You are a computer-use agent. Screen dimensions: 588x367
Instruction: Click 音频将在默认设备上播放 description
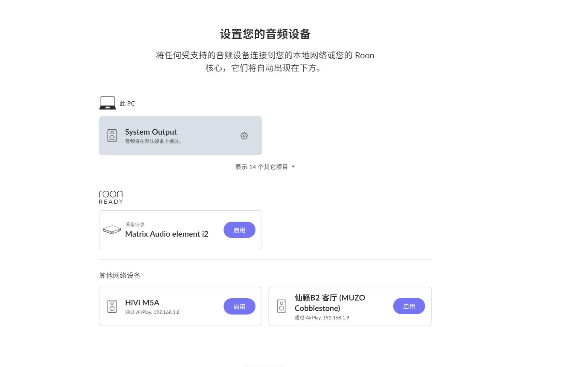point(153,141)
